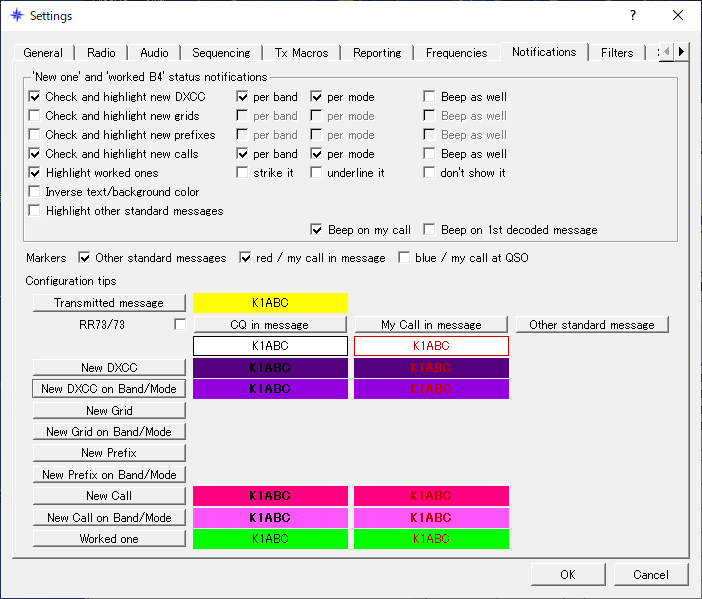
Task: Click the white red-bordered My Call K1ABC swatch
Action: [431, 346]
